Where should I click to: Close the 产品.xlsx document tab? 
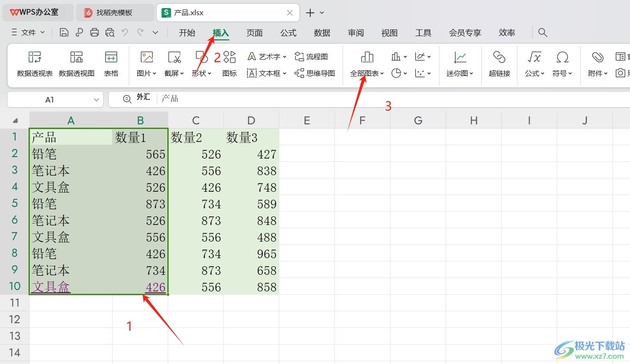pyautogui.click(x=290, y=13)
